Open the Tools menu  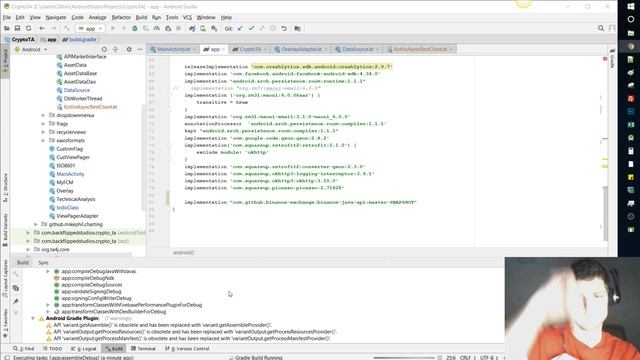[172, 18]
